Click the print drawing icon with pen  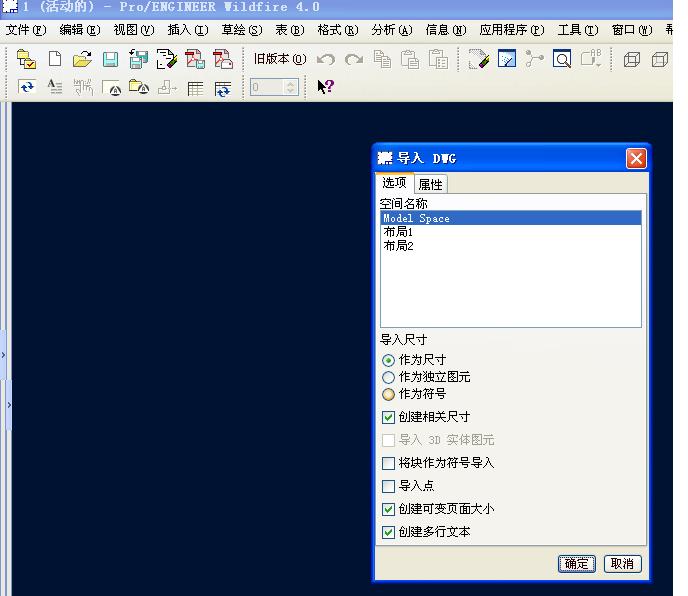[167, 59]
